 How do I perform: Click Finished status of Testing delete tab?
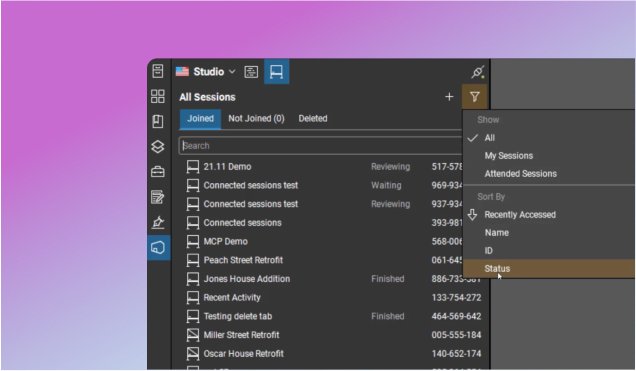click(388, 316)
